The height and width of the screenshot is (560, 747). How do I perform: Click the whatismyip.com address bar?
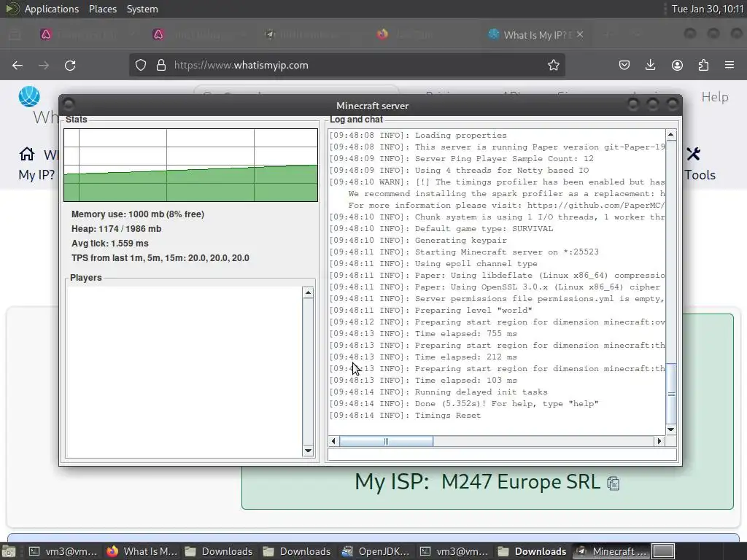[x=348, y=65]
